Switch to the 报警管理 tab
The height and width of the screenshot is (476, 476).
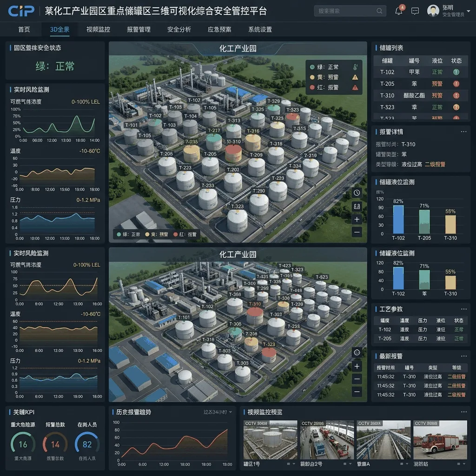pos(139,29)
